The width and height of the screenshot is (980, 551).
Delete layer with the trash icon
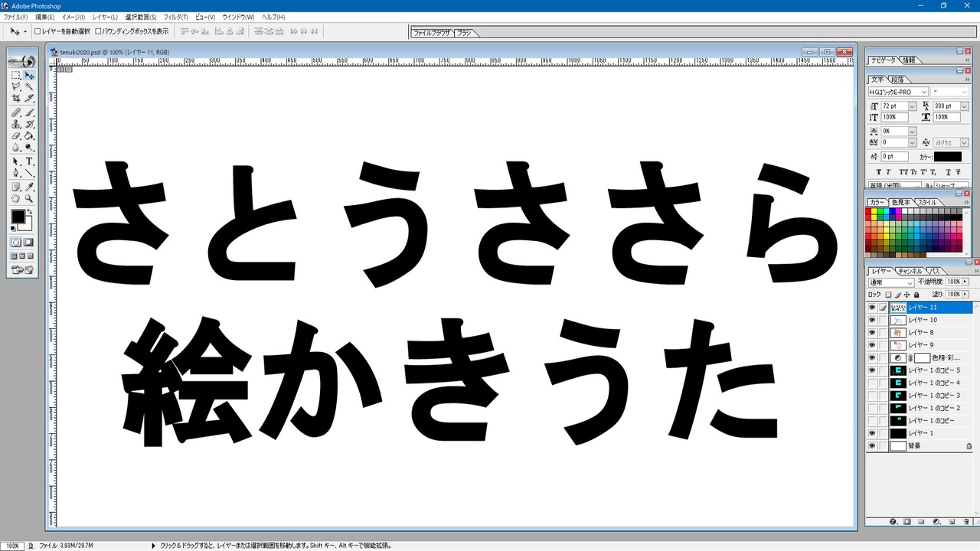pyautogui.click(x=965, y=522)
